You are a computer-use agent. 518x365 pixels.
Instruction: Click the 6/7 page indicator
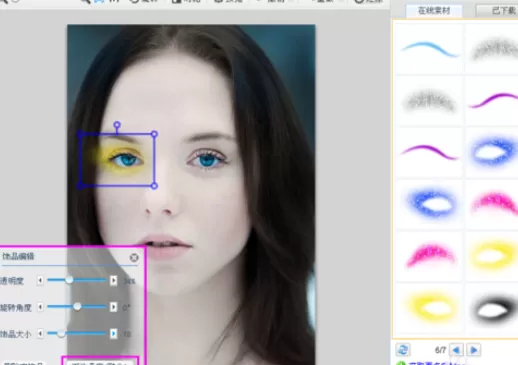[x=440, y=350]
